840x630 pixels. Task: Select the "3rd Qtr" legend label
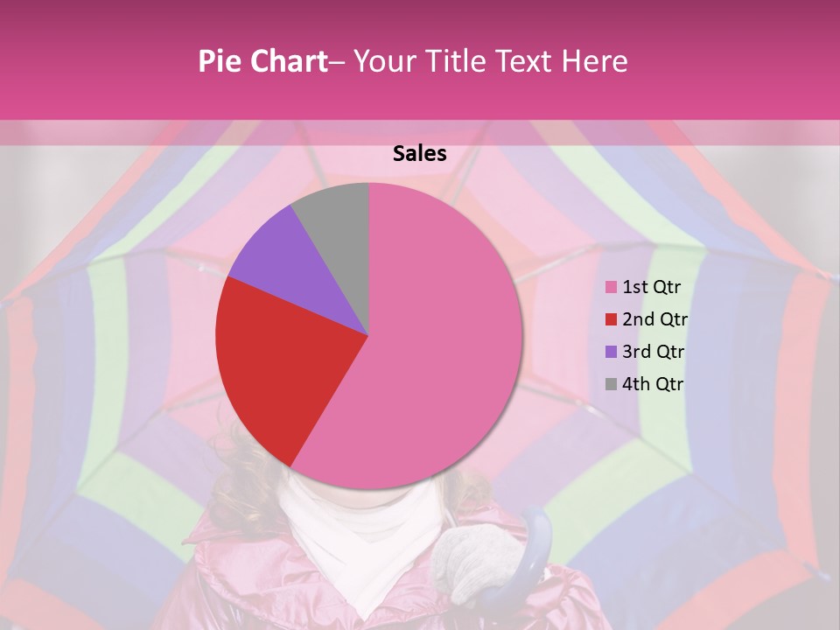[654, 352]
